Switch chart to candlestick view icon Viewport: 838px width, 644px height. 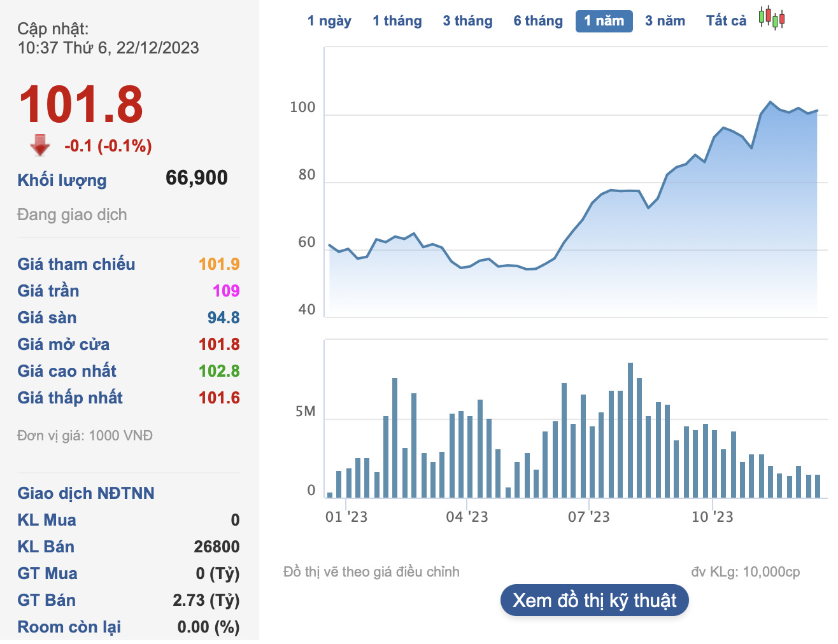click(771, 18)
